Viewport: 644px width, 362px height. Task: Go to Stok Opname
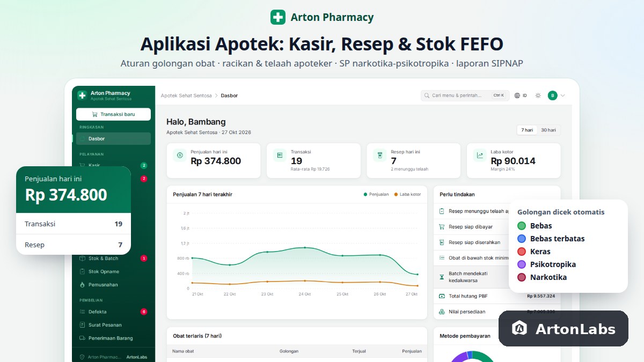point(113,271)
